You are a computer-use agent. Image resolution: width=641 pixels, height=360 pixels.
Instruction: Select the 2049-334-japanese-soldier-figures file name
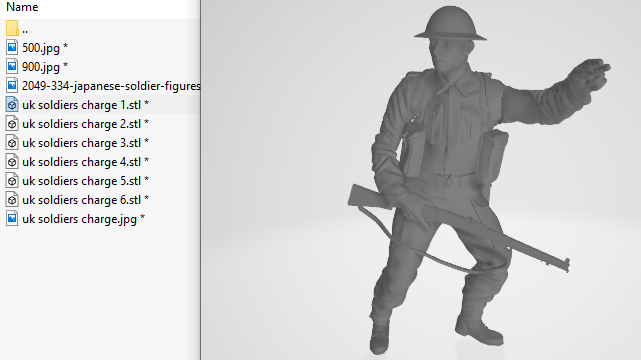click(x=111, y=86)
